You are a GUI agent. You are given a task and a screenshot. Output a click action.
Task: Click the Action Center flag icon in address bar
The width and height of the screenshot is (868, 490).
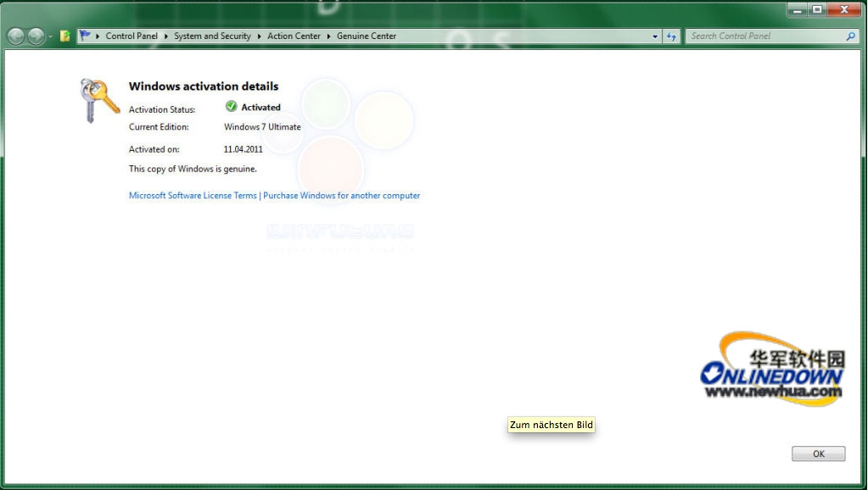point(85,36)
